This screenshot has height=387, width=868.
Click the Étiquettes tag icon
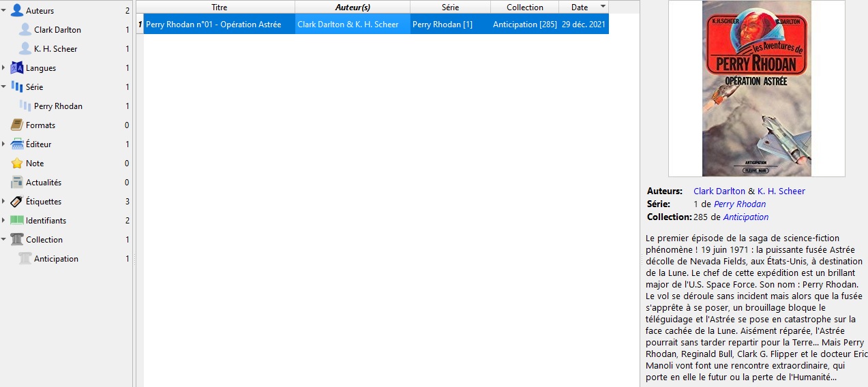(17, 201)
